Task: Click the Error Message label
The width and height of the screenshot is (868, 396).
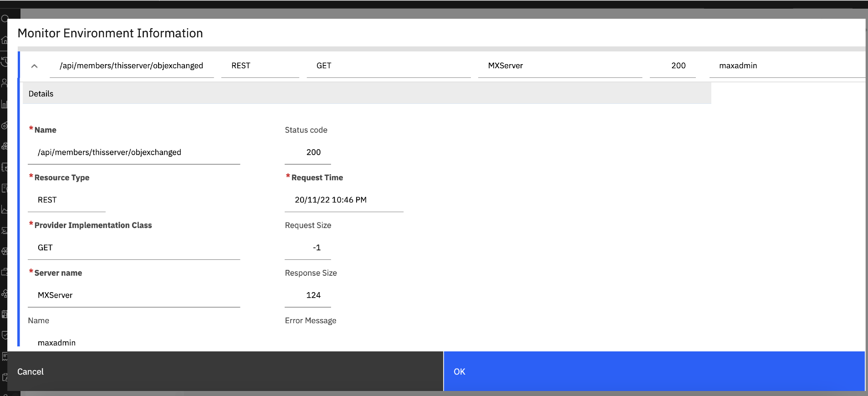Action: coord(311,320)
